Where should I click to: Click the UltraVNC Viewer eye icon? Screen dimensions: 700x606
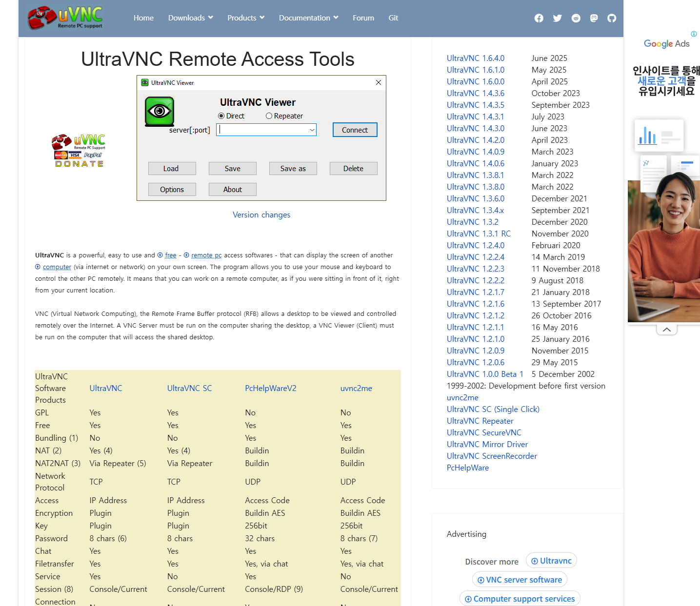(159, 111)
